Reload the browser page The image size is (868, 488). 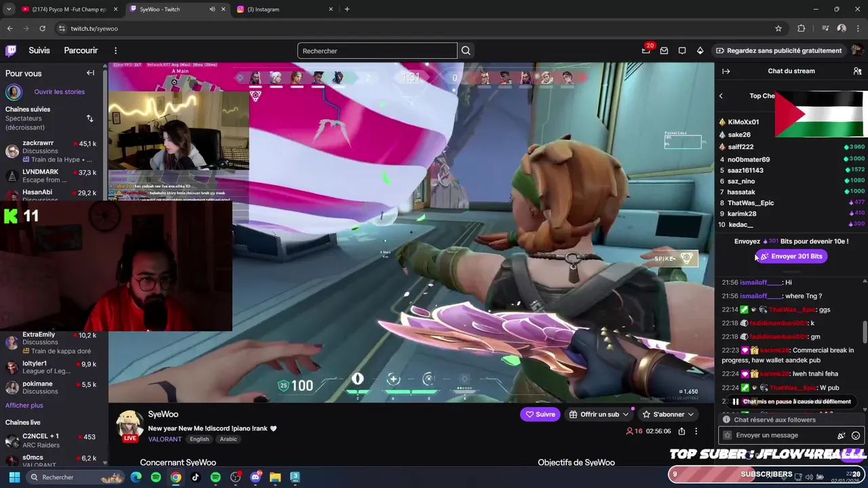click(x=42, y=28)
